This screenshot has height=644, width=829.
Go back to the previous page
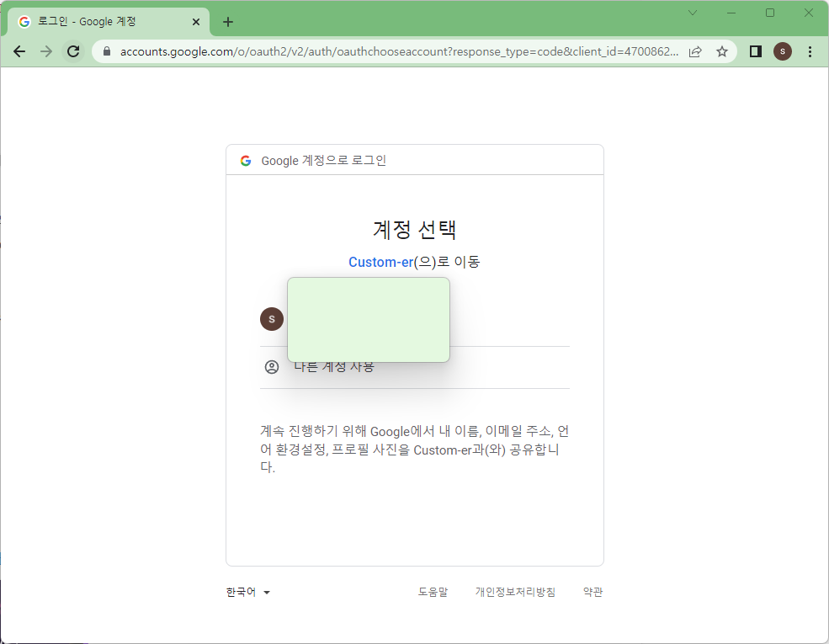tap(19, 51)
